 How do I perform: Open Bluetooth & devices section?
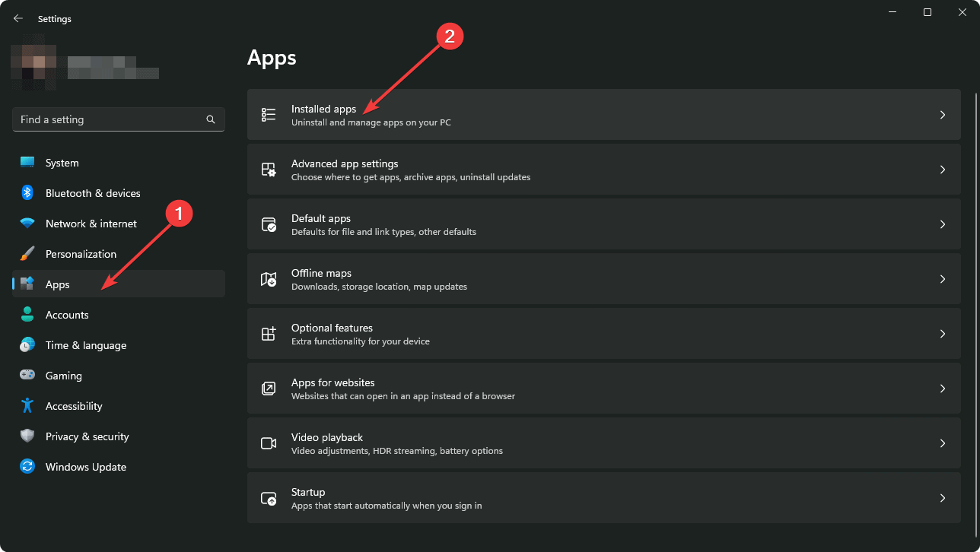tap(119, 193)
